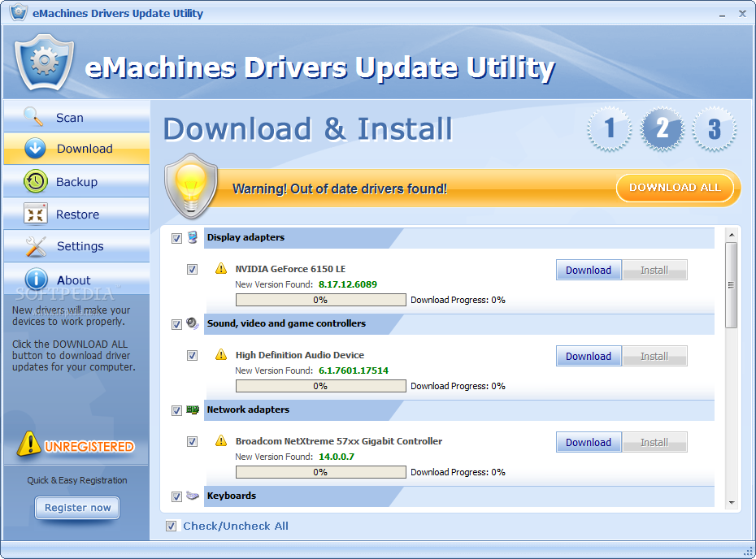Click the blue Download arrow icon in the sidebar
Screen dimensions: 756x559
point(35,149)
